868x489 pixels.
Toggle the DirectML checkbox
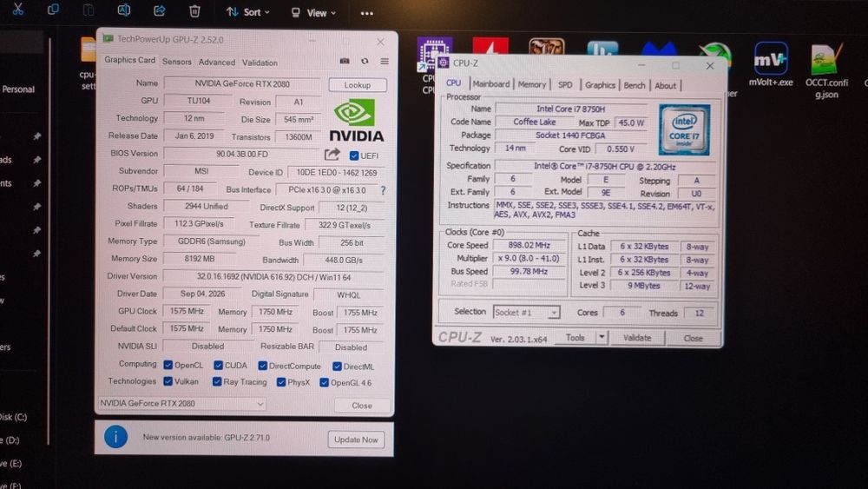337,366
